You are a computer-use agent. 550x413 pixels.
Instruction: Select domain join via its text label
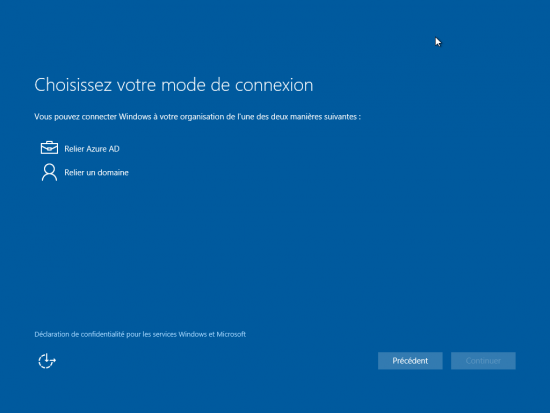96,173
